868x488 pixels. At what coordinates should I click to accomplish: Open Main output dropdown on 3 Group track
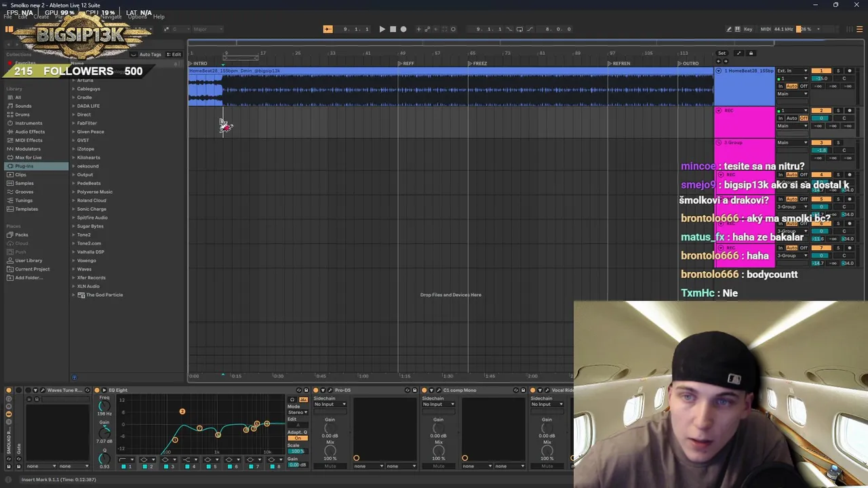point(792,143)
